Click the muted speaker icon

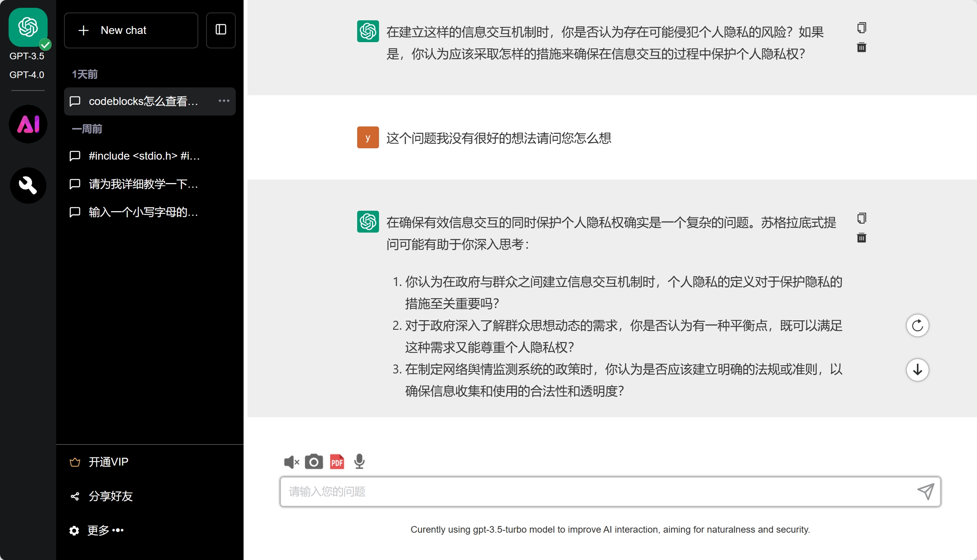pos(291,462)
